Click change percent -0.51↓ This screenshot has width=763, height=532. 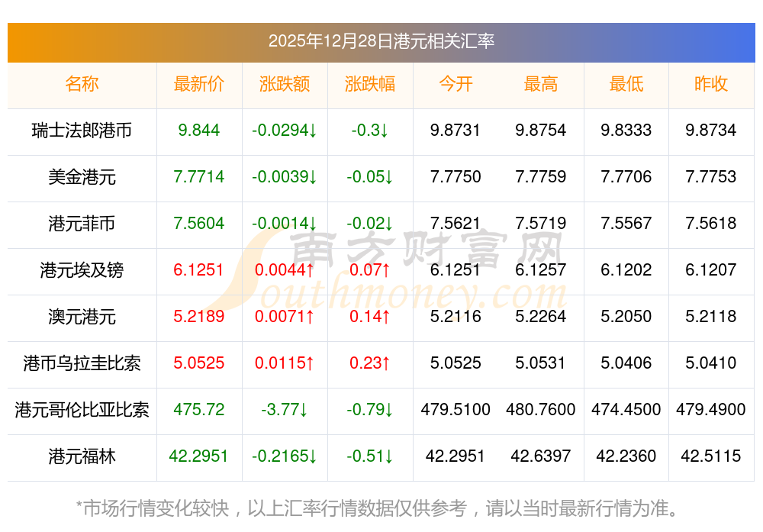click(370, 456)
